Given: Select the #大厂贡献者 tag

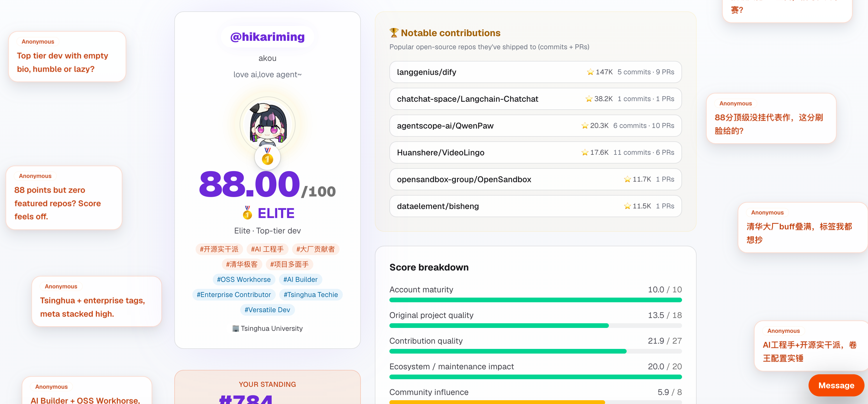Looking at the screenshot, I should click(315, 249).
